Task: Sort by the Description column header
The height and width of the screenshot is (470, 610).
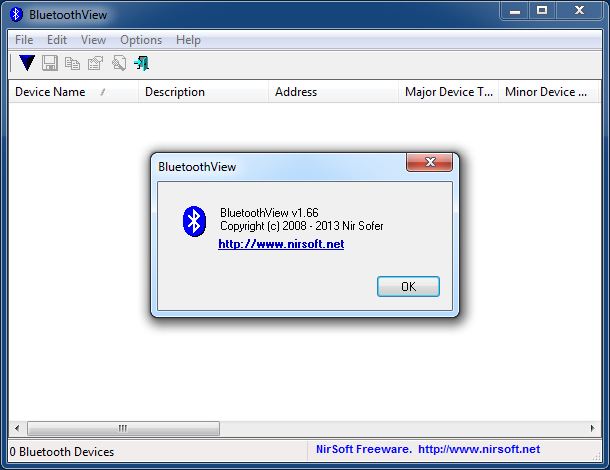Action: 203,92
